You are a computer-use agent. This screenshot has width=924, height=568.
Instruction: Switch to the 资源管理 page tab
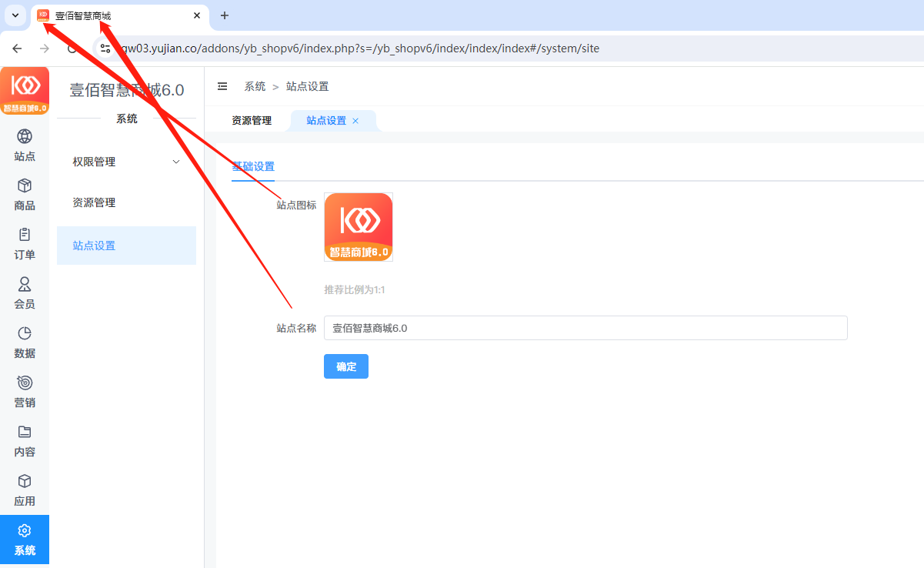pos(252,121)
